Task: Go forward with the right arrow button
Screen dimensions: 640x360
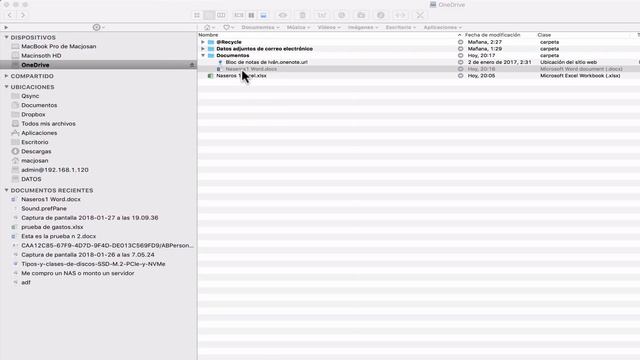Action: coord(23,15)
